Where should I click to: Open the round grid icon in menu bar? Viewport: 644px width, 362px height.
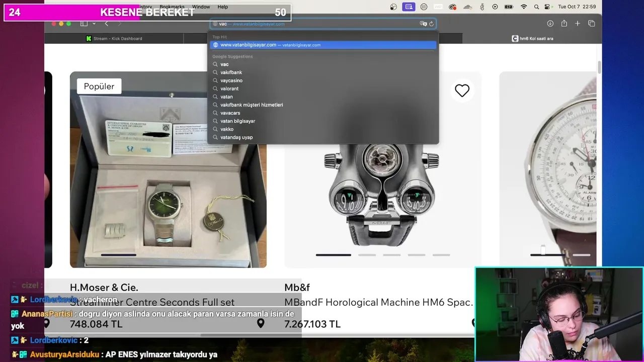pos(424,7)
